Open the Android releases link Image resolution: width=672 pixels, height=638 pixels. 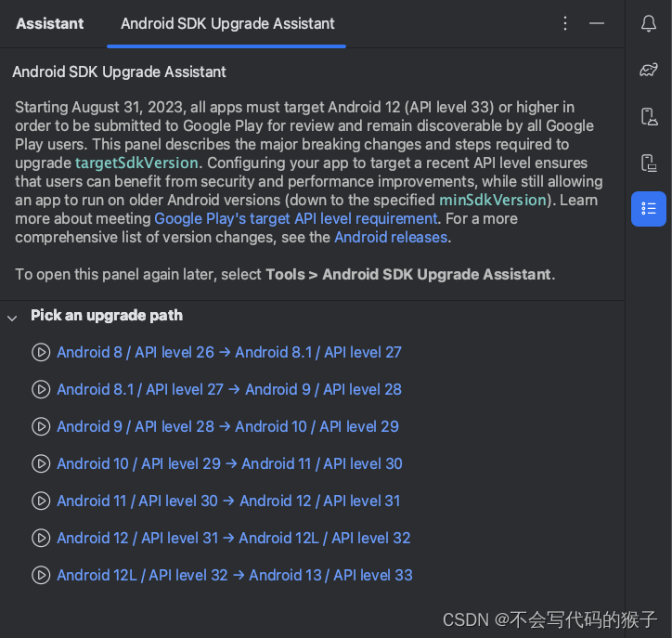click(x=391, y=238)
